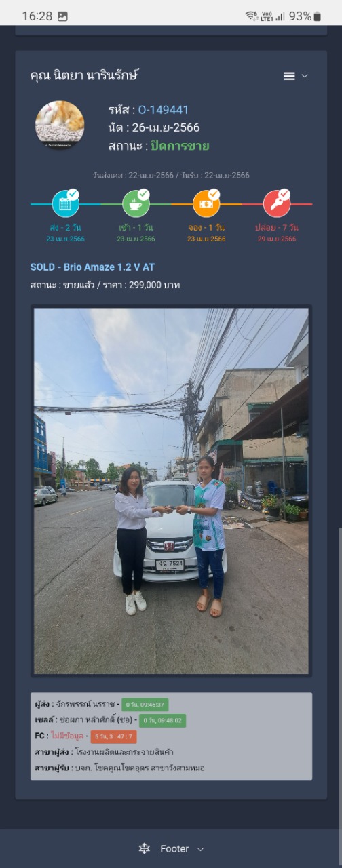This screenshot has height=868, width=342.
Task: Click the red key release stage icon
Action: click(x=277, y=203)
